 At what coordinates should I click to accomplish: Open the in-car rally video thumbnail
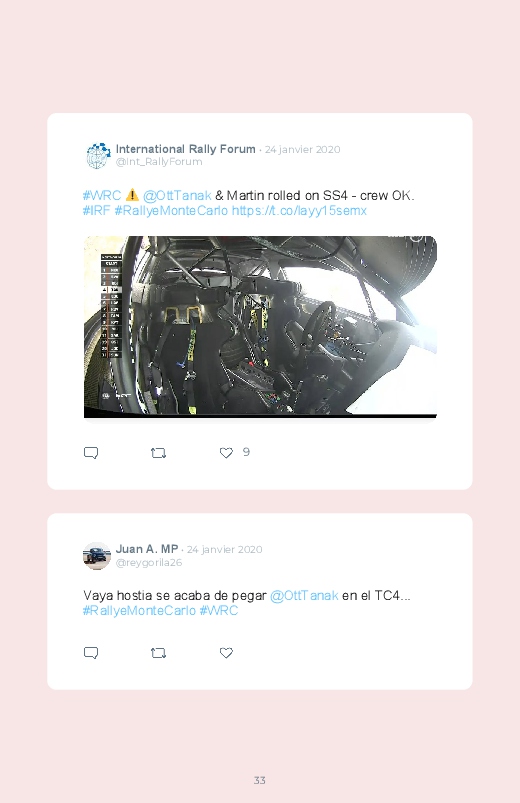[260, 327]
